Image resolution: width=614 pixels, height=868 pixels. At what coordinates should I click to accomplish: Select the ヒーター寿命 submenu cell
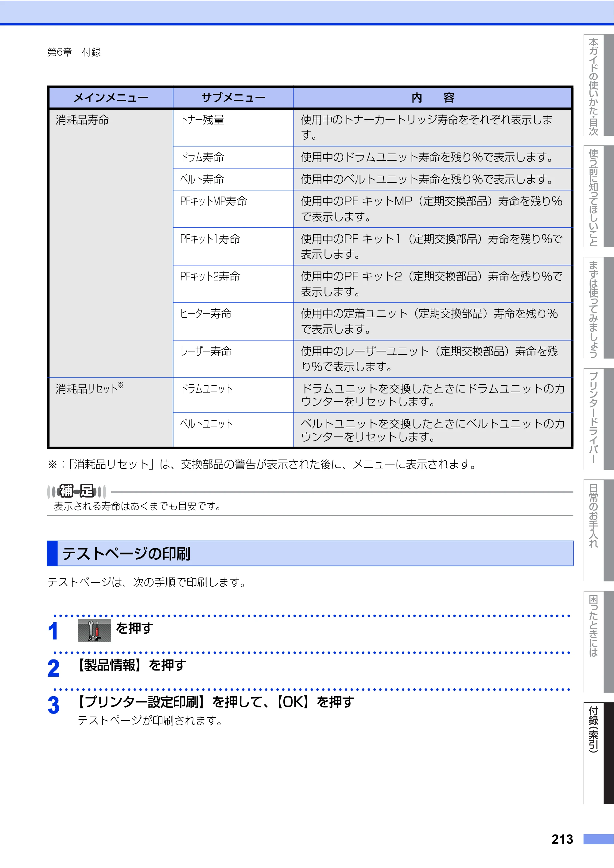point(233,321)
